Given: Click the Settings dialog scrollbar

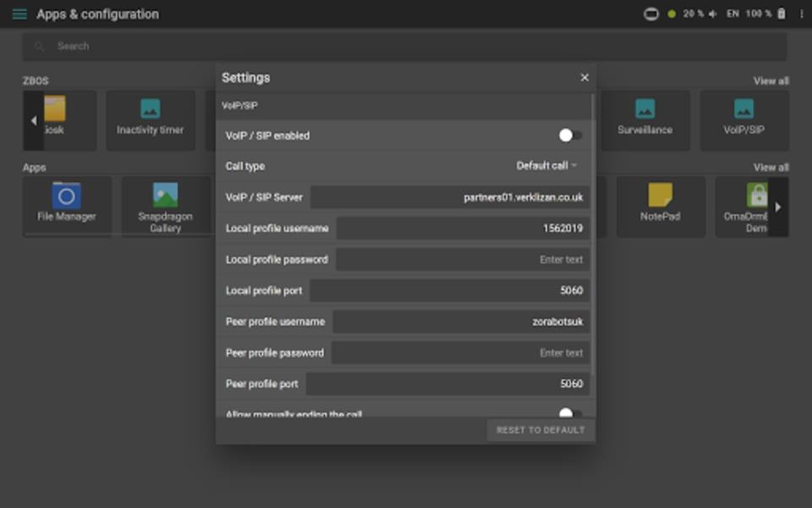Looking at the screenshot, I should [x=593, y=234].
